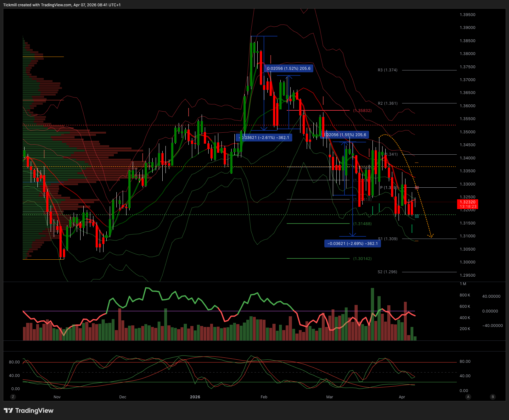Viewport: 509px width, 420px height.
Task: Click the small teal square marker
Action: click(x=417, y=216)
